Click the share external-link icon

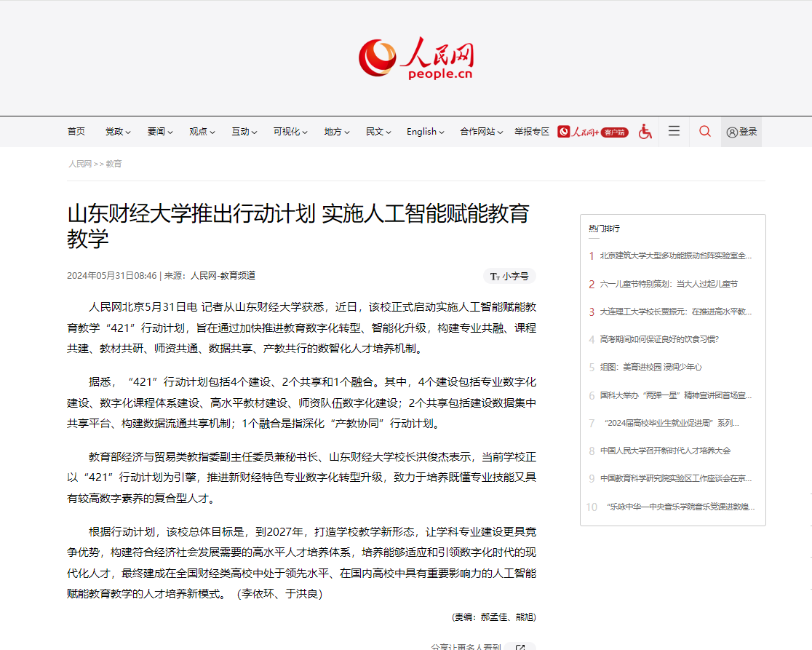coord(520,646)
